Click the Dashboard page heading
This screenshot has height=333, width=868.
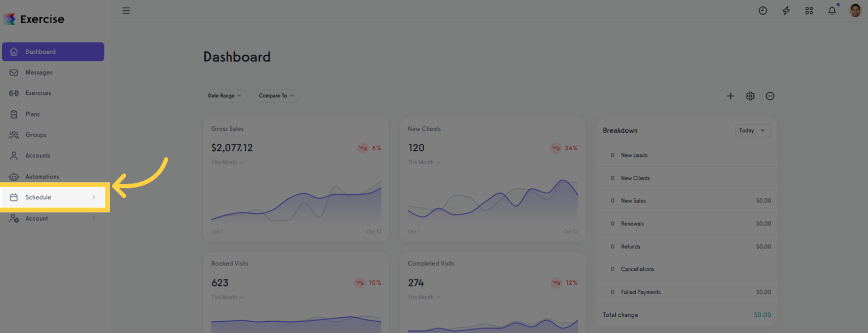pyautogui.click(x=237, y=57)
